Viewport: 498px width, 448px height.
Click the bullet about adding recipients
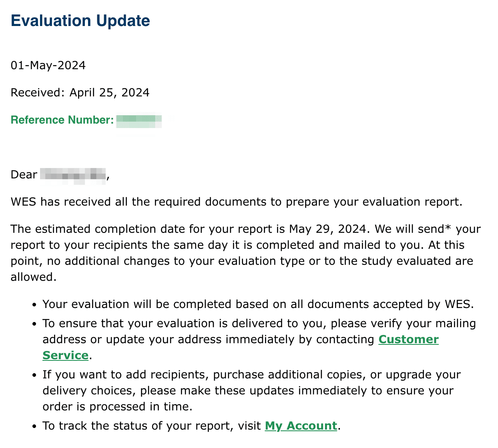coord(252,391)
